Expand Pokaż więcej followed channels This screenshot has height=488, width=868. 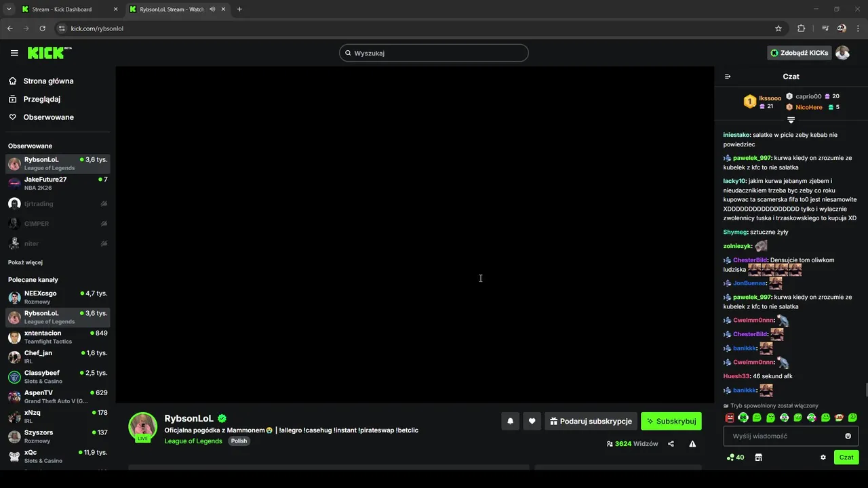25,262
